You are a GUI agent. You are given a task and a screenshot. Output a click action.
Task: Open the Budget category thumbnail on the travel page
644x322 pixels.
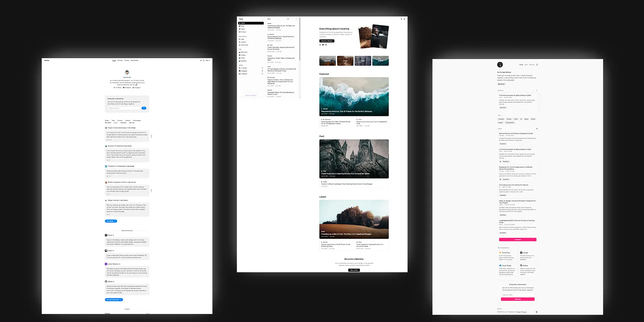(345, 61)
